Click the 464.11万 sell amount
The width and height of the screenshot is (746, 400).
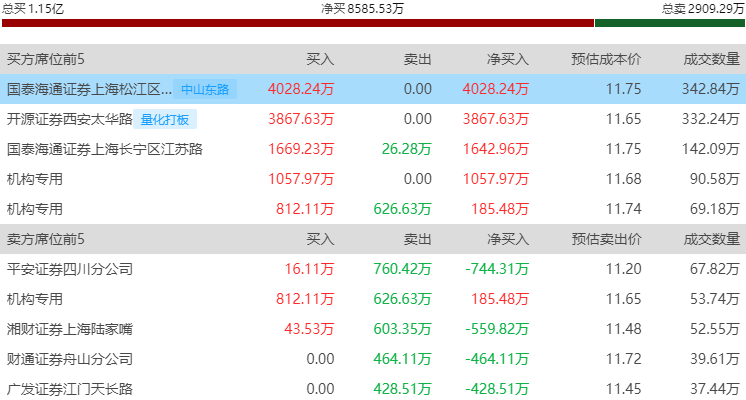point(402,359)
